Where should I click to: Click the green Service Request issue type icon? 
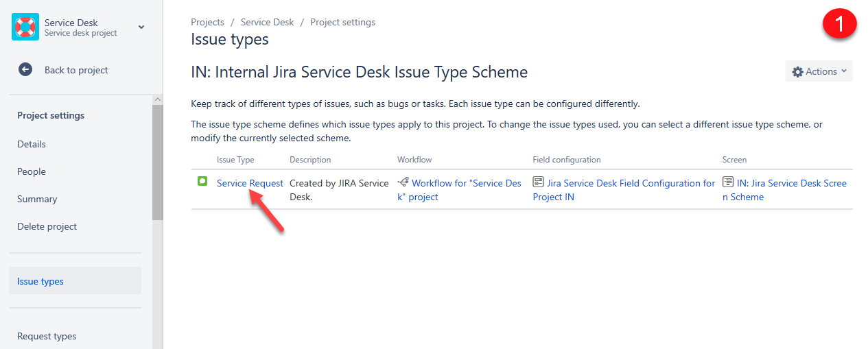(x=202, y=182)
